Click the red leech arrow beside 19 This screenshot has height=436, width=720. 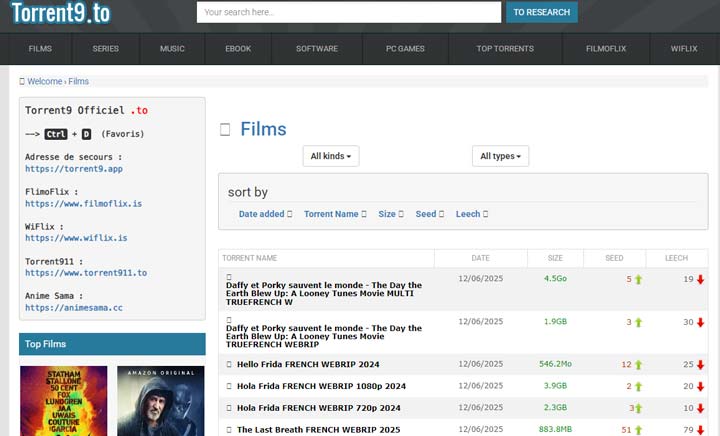click(x=700, y=279)
